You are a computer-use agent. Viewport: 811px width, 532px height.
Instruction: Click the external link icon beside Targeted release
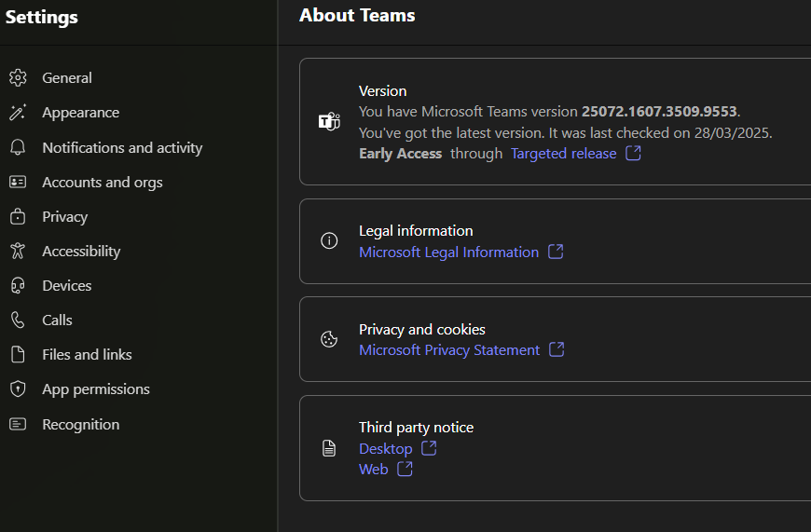633,153
